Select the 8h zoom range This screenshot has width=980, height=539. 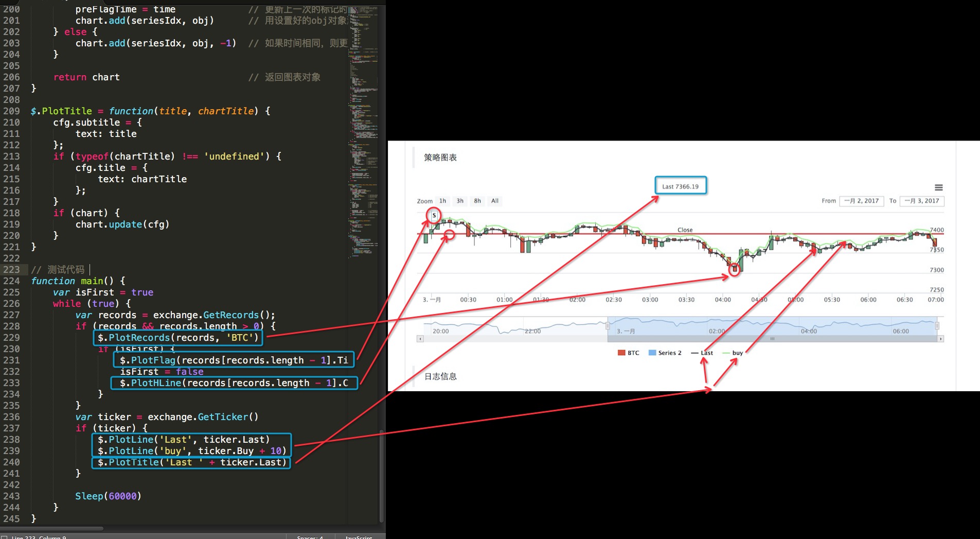point(477,201)
